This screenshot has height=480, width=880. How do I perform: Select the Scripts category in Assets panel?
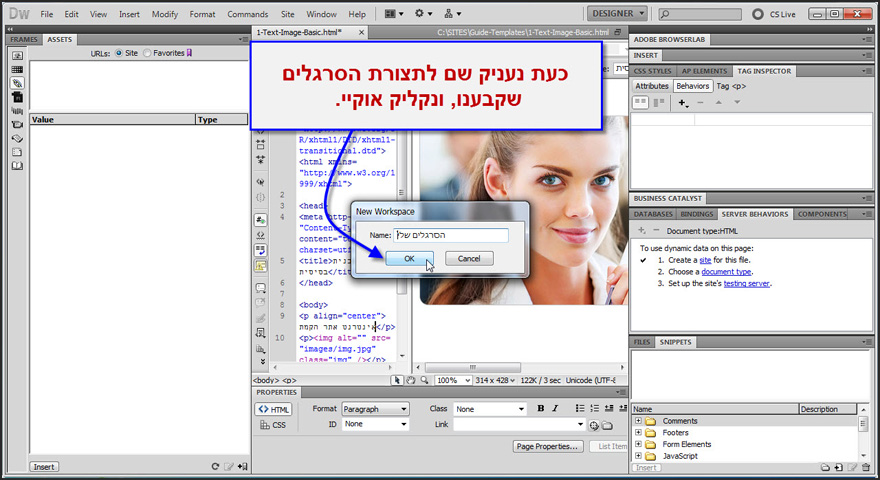[x=17, y=138]
